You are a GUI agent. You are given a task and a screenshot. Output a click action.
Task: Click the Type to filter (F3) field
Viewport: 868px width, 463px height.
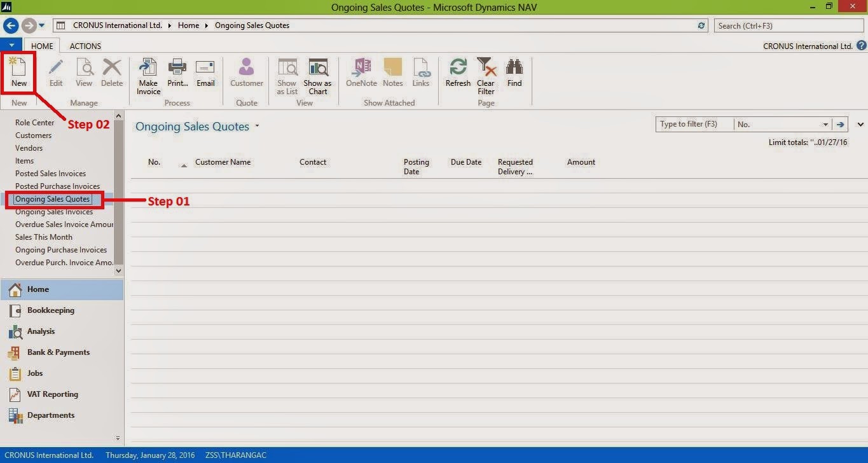(x=695, y=125)
